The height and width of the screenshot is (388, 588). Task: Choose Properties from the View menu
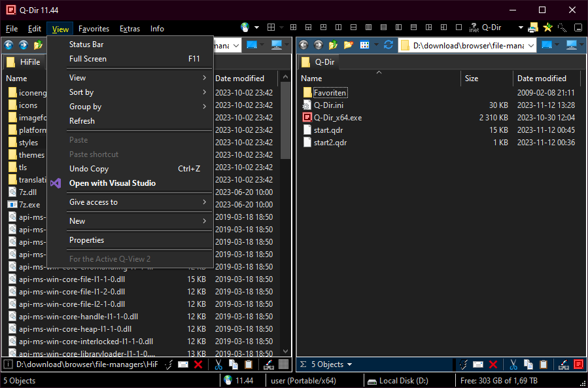point(86,240)
